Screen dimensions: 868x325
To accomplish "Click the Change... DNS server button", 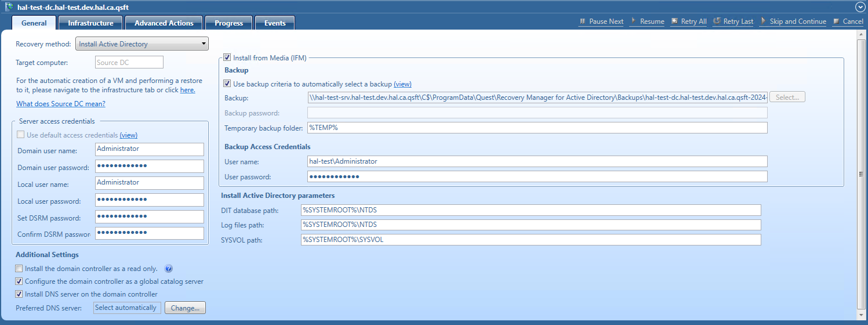I will click(186, 308).
